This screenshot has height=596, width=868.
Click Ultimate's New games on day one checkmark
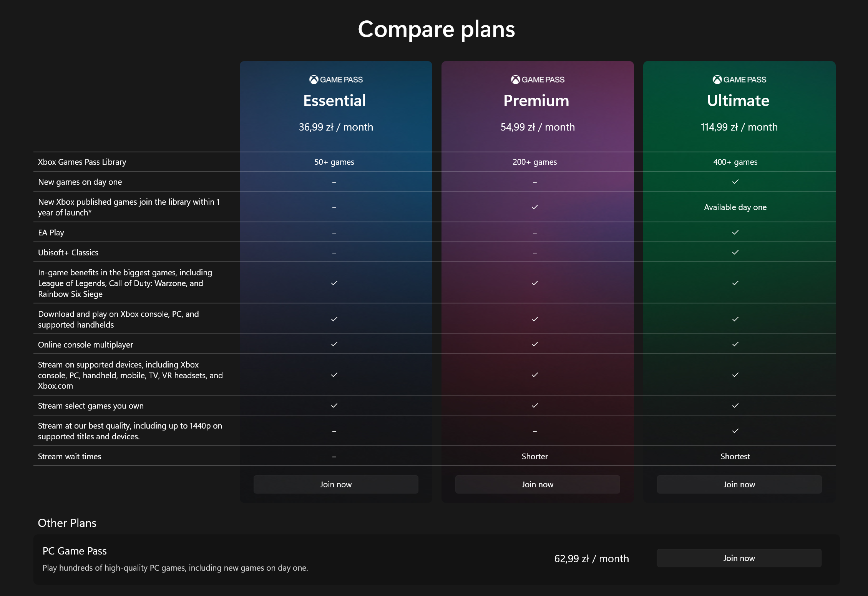tap(735, 182)
